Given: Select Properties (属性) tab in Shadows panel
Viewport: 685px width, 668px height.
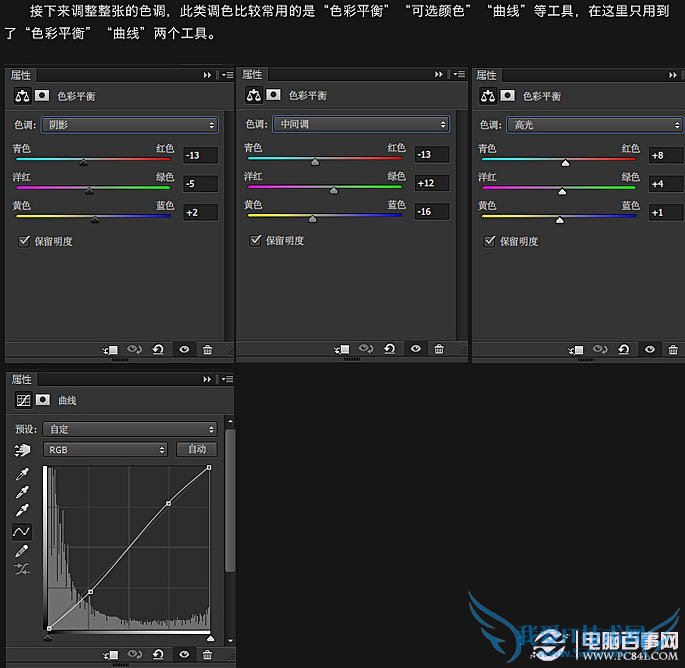Looking at the screenshot, I should point(21,75).
